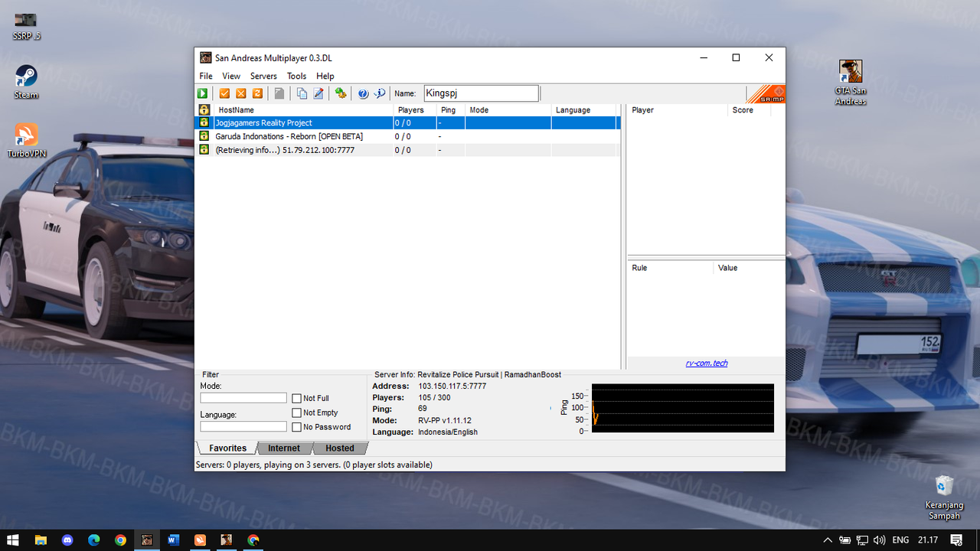Sort by the Language column header

click(x=583, y=110)
